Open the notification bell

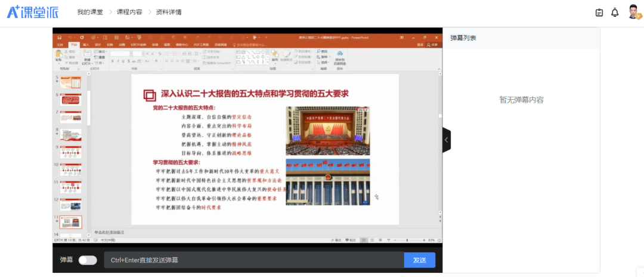[615, 13]
